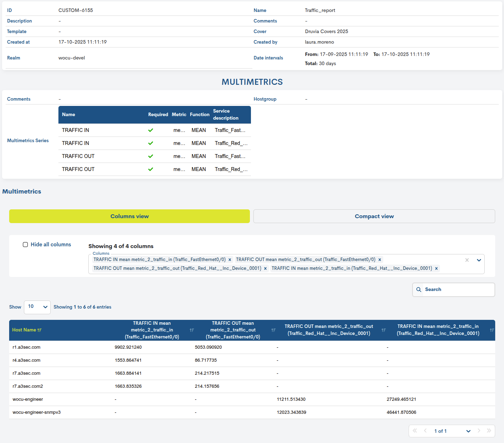Sort by Host Name column icon

coord(39,330)
